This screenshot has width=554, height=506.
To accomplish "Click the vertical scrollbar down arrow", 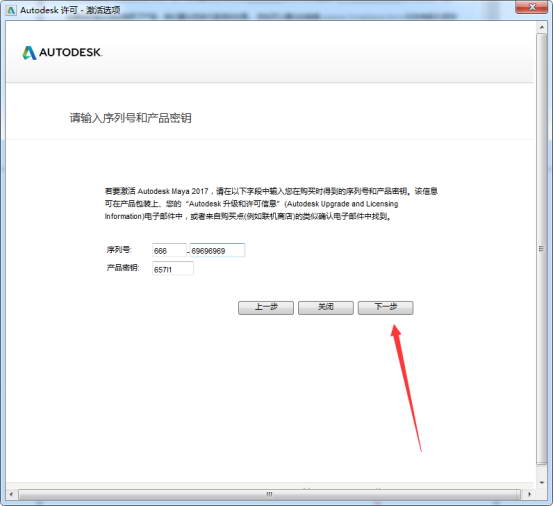I will click(x=541, y=482).
